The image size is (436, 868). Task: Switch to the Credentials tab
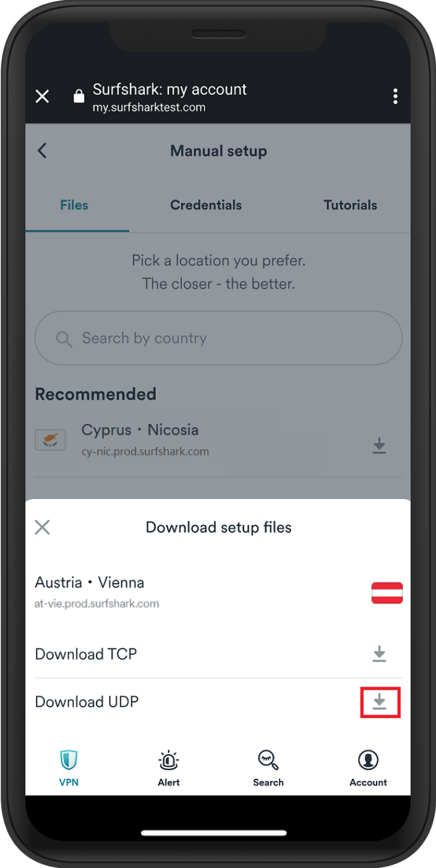click(x=206, y=205)
